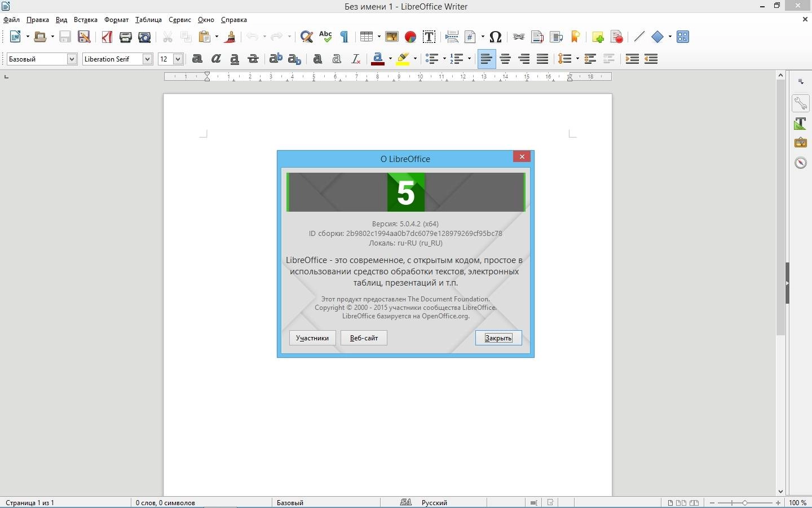Click the Save As icon with pencil
The height and width of the screenshot is (508, 812).
pos(84,37)
